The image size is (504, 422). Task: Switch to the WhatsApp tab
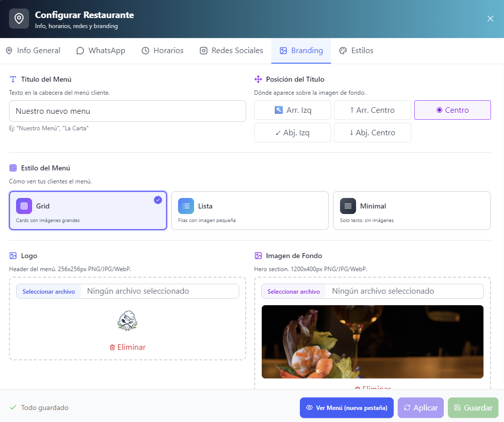pyautogui.click(x=100, y=50)
